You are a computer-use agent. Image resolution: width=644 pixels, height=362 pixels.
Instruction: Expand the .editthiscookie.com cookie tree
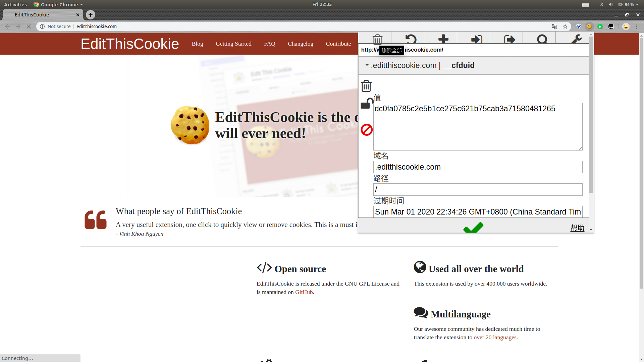(x=367, y=65)
